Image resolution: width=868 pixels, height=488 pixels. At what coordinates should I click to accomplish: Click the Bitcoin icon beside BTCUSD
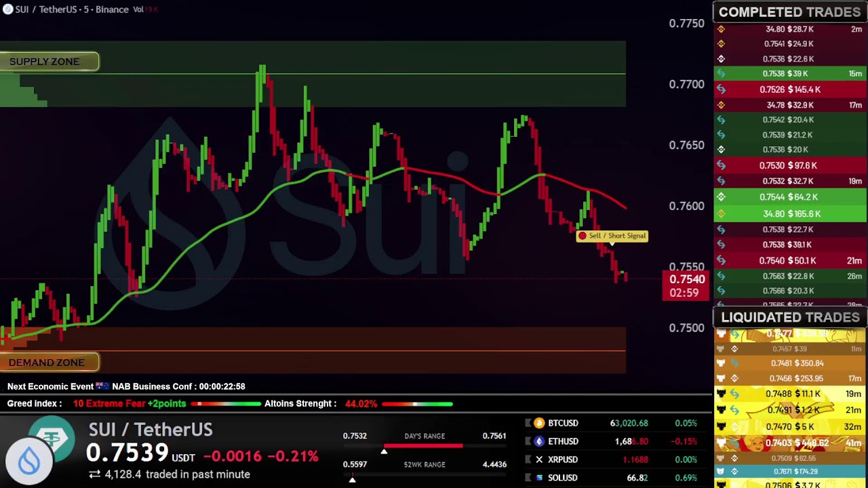[539, 423]
